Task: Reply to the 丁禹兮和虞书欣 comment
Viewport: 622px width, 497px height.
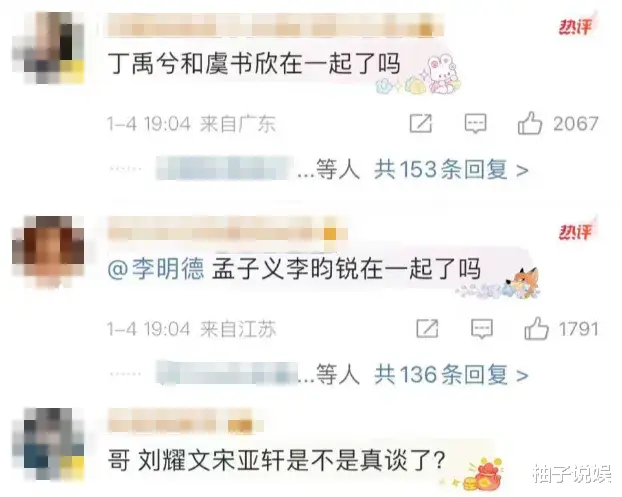Action: pos(475,123)
